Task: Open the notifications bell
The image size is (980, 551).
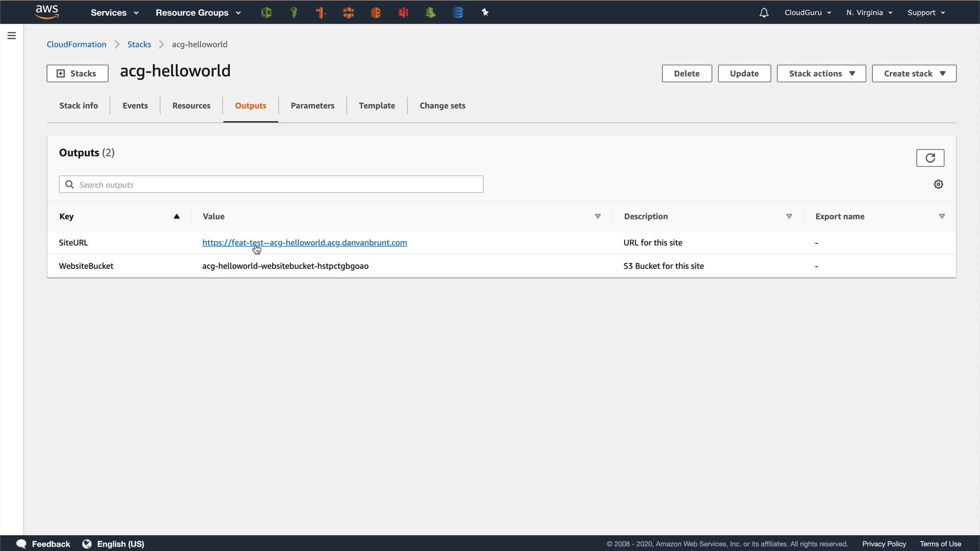Action: (x=764, y=13)
